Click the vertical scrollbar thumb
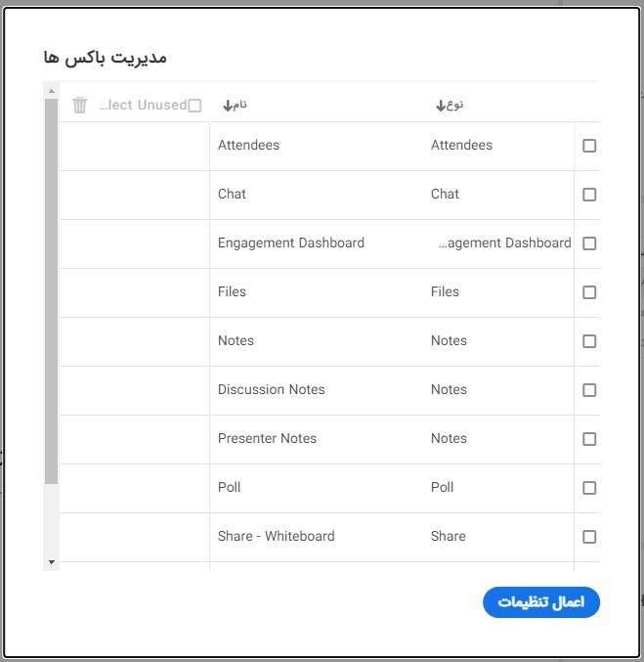This screenshot has height=662, width=644. (x=52, y=291)
